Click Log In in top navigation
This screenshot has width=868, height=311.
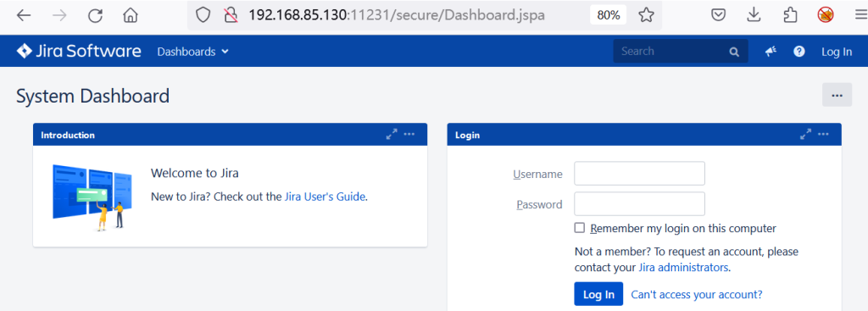coord(837,52)
